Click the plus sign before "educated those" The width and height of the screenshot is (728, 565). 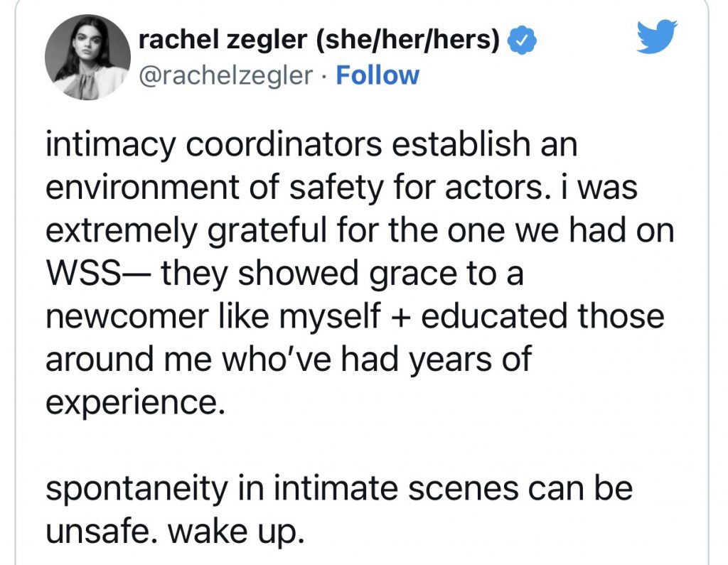403,318
